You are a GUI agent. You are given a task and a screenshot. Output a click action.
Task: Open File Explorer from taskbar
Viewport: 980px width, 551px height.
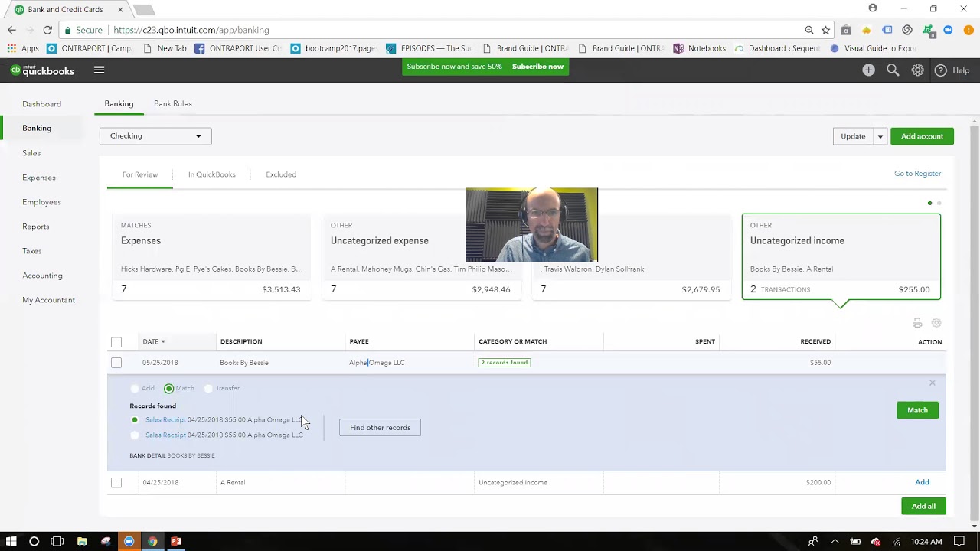coord(82,542)
